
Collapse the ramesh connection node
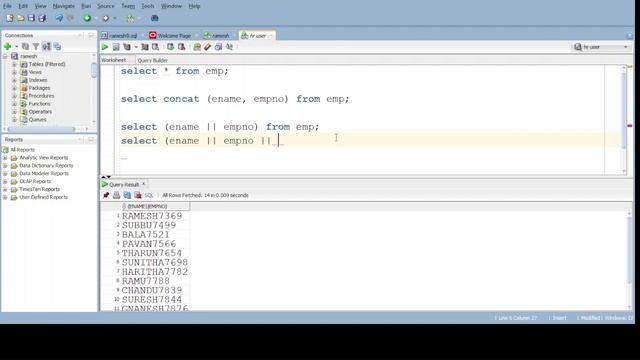tap(5, 56)
